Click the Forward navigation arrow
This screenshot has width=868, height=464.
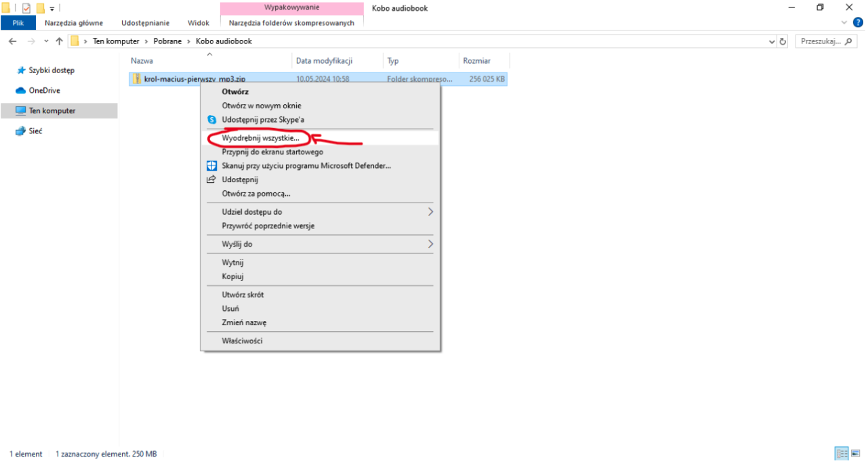pyautogui.click(x=30, y=41)
